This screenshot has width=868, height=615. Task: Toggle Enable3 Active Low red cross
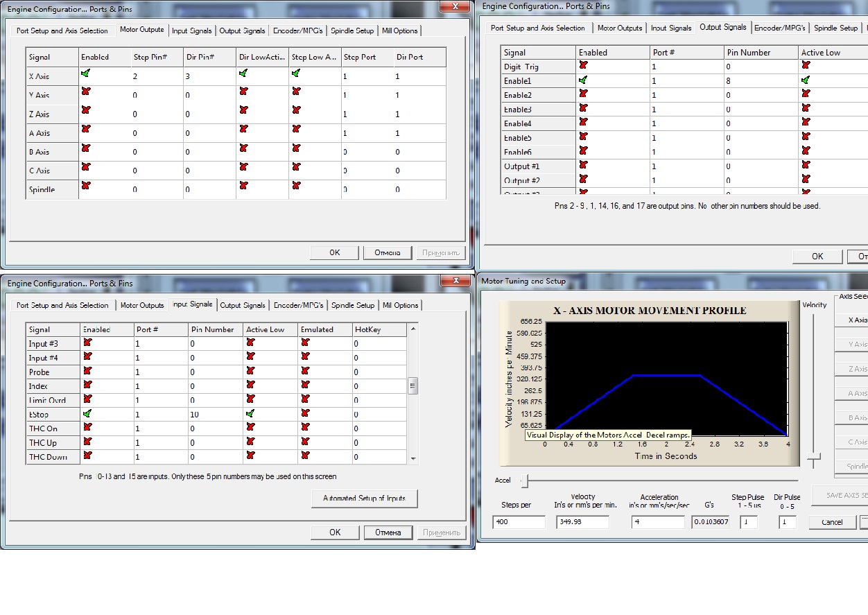[x=806, y=107]
